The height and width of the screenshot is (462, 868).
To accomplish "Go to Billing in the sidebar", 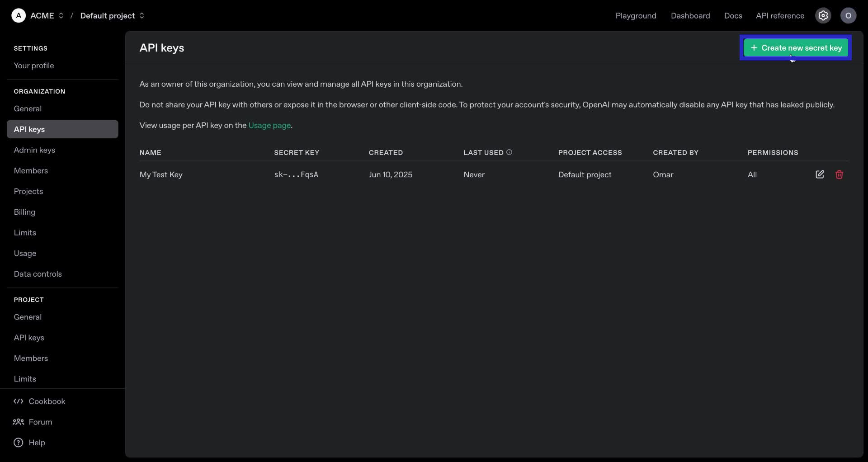I will tap(25, 212).
